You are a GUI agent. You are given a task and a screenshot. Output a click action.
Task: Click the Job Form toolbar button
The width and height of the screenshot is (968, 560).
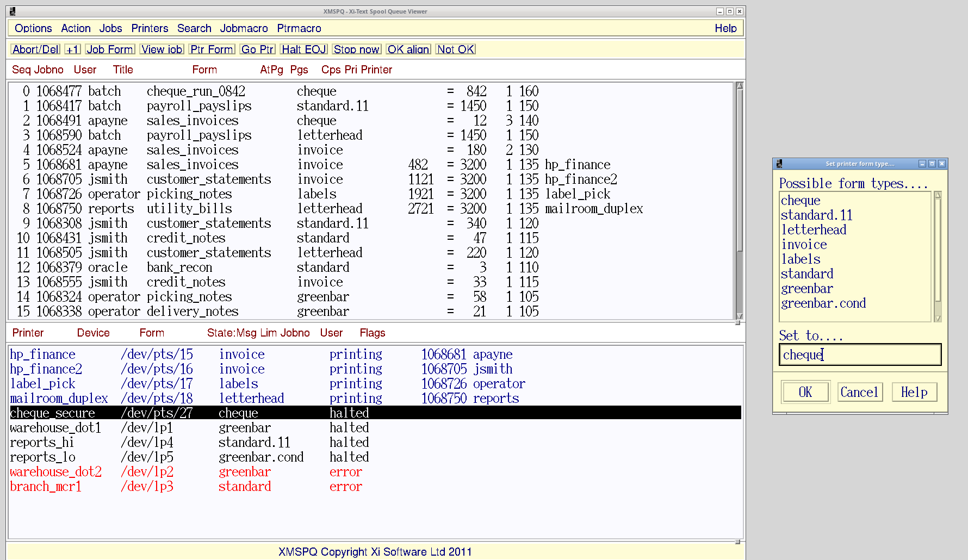point(110,49)
